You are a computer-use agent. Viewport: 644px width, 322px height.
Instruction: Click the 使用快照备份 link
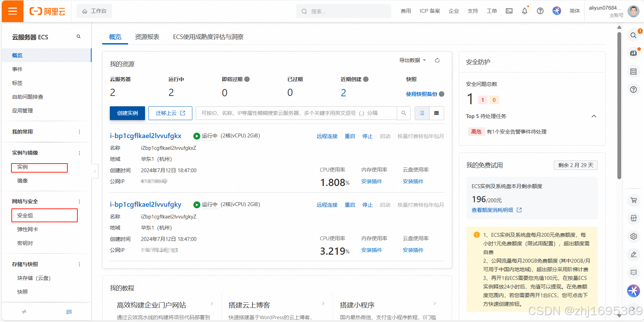pos(421,94)
